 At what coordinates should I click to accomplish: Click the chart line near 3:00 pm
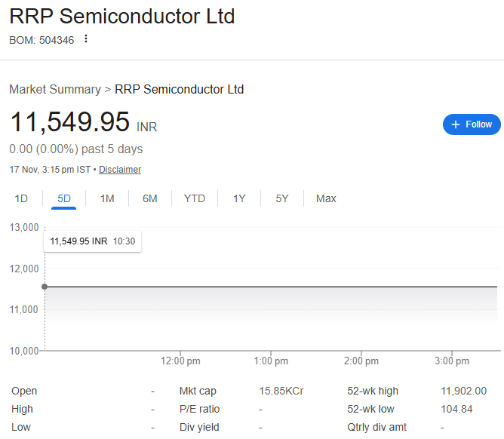point(452,287)
